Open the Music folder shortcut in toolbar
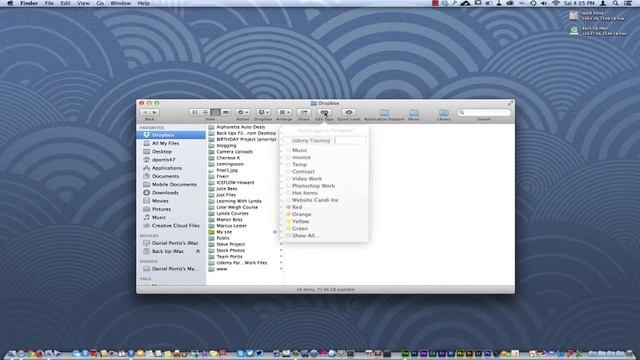640x360 pixels. (414, 113)
